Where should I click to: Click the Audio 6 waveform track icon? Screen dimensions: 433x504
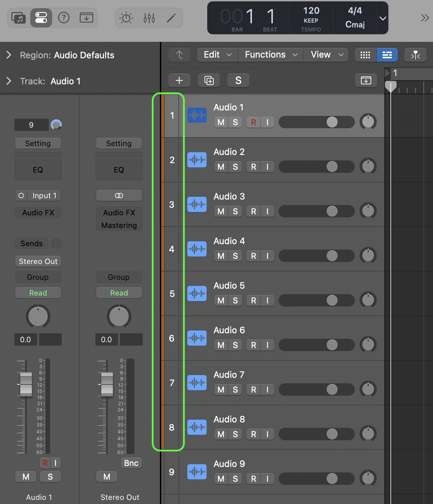[197, 338]
